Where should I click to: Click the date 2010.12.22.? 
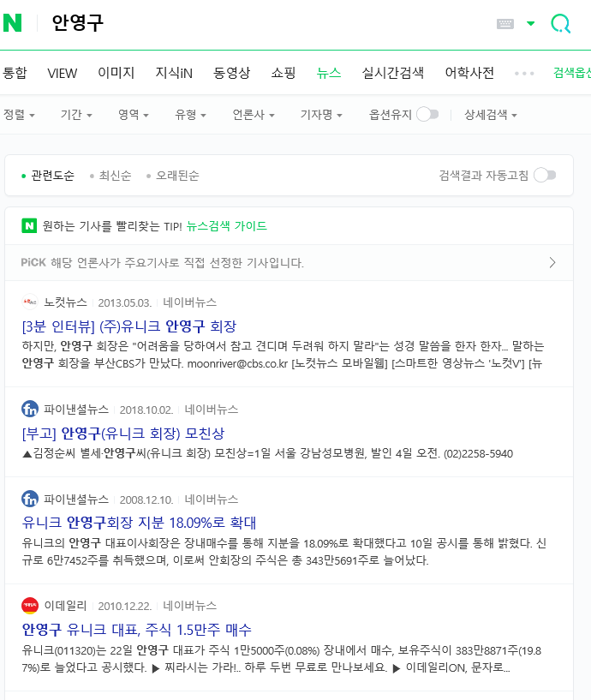(x=125, y=607)
